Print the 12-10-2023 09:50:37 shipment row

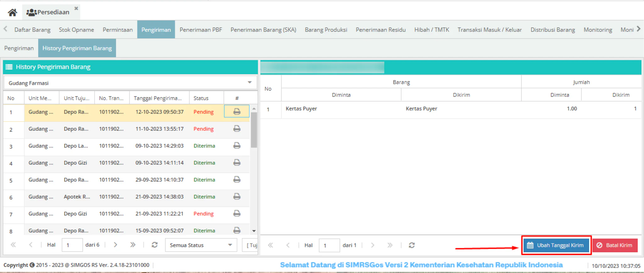click(x=237, y=112)
